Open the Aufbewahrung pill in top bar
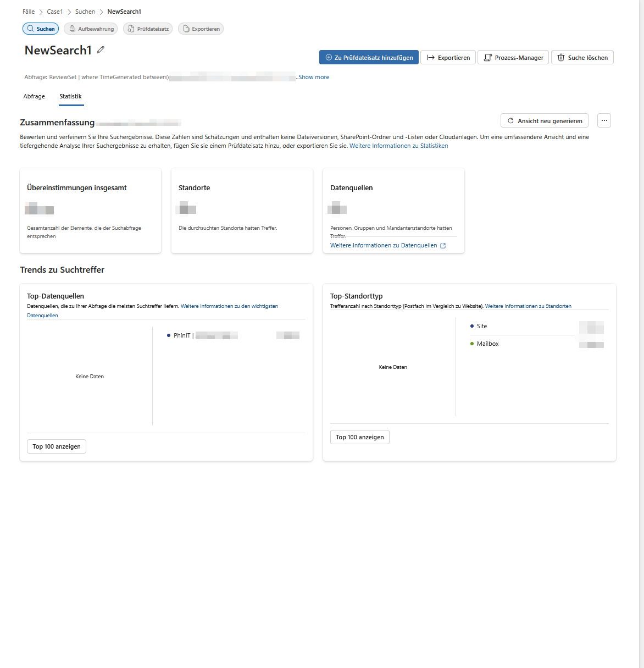The image size is (644, 668). tap(91, 29)
